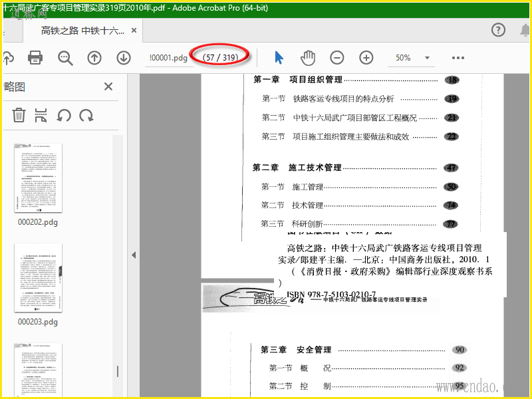This screenshot has height=399, width=532.
Task: Print the document with printer icon
Action: click(x=35, y=58)
